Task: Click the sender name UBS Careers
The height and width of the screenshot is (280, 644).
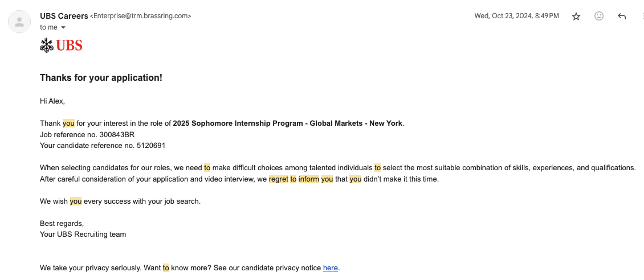Action: 63,16
